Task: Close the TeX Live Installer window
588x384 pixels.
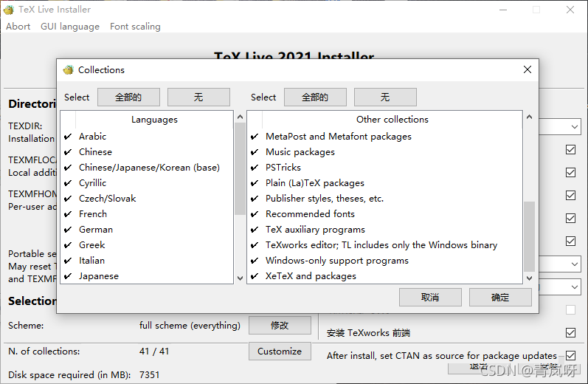Action: coord(570,10)
